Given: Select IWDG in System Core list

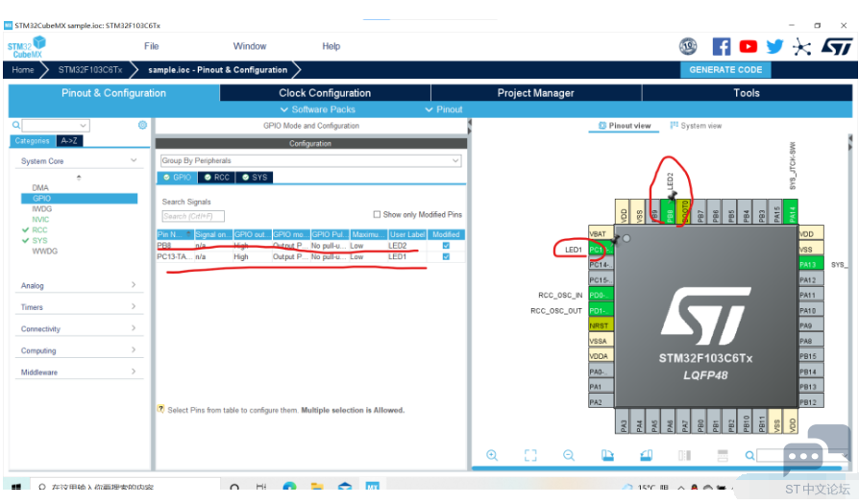Looking at the screenshot, I should (x=41, y=209).
